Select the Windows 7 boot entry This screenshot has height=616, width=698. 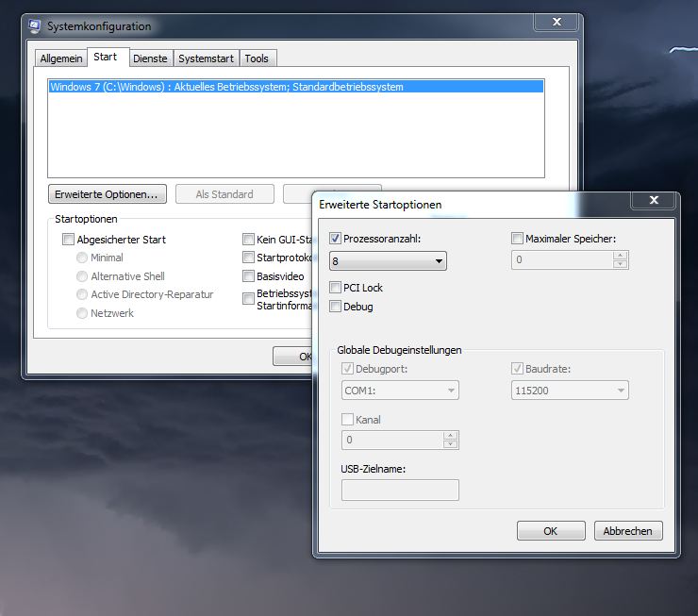tap(226, 87)
